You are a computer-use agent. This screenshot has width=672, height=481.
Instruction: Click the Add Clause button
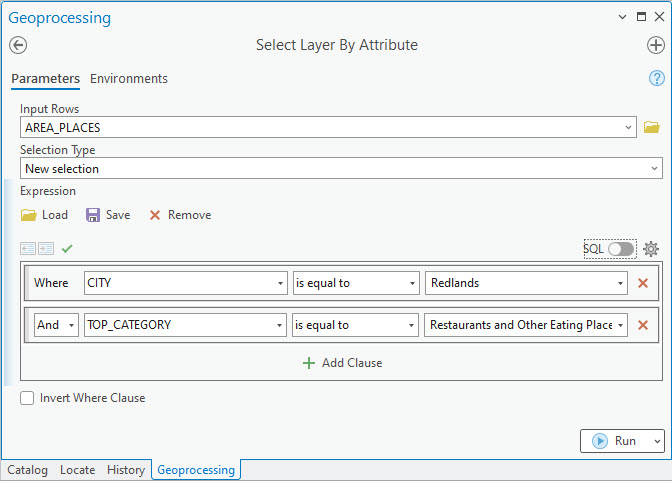point(342,363)
